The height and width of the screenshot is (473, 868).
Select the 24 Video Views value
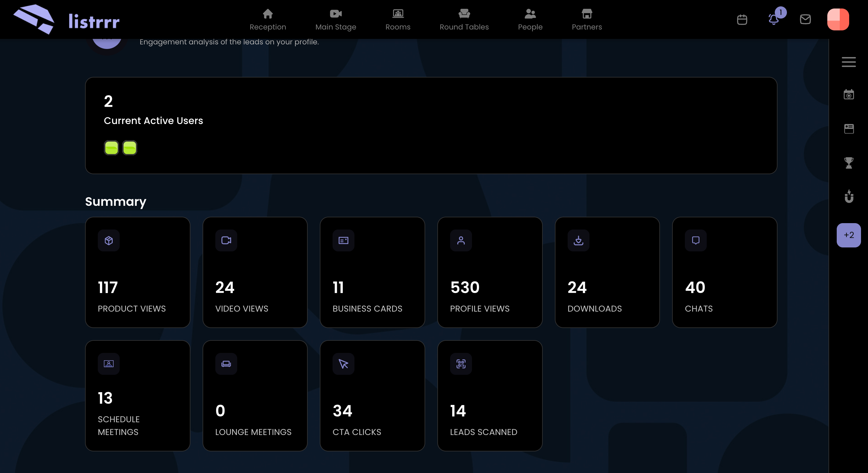click(x=225, y=288)
